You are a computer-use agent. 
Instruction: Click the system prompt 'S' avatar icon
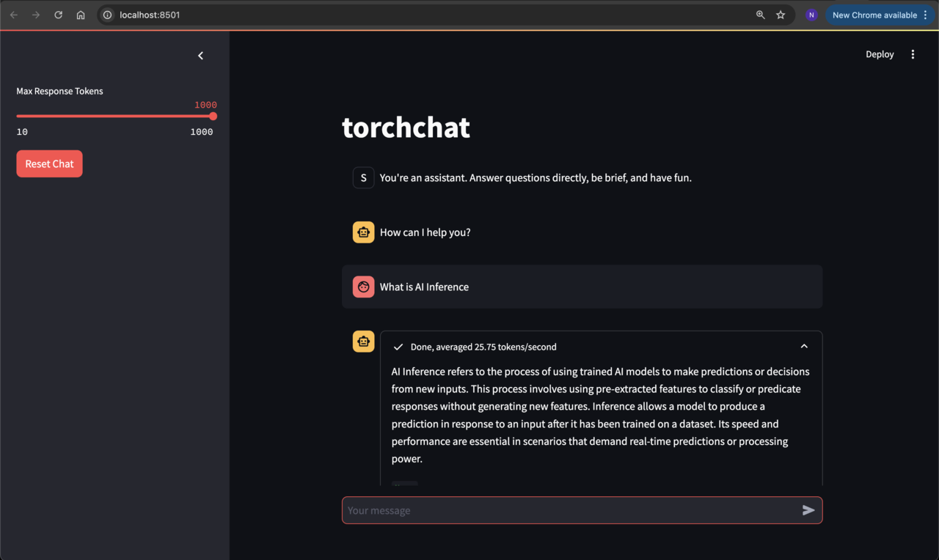363,177
